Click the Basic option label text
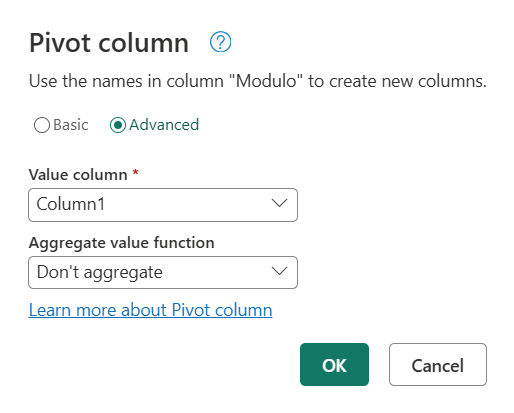 pos(71,125)
